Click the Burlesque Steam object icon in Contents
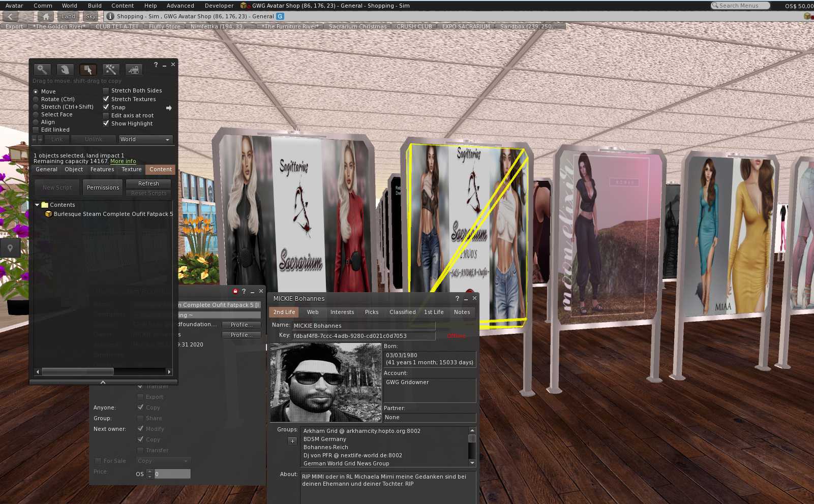Image resolution: width=814 pixels, height=504 pixels. click(x=49, y=214)
